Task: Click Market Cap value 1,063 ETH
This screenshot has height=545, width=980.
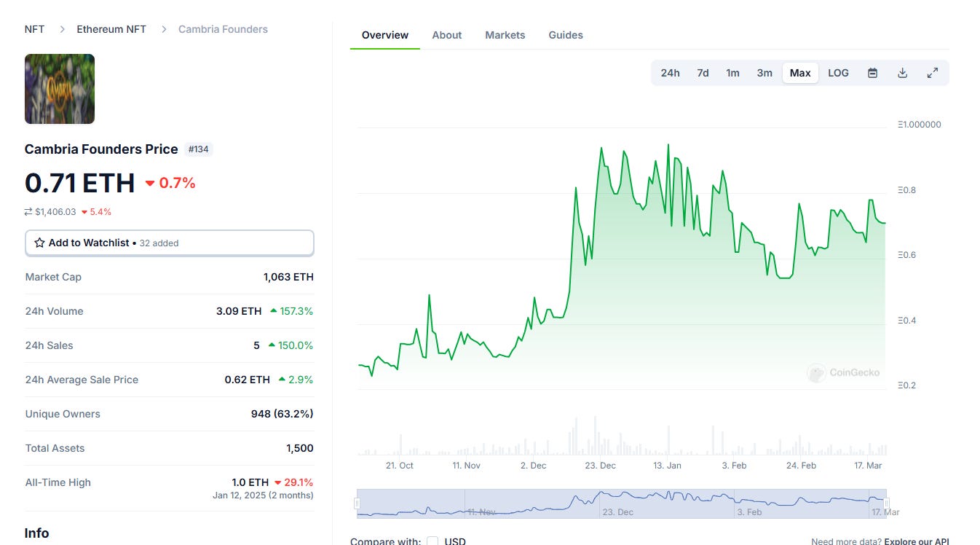Action: click(288, 277)
